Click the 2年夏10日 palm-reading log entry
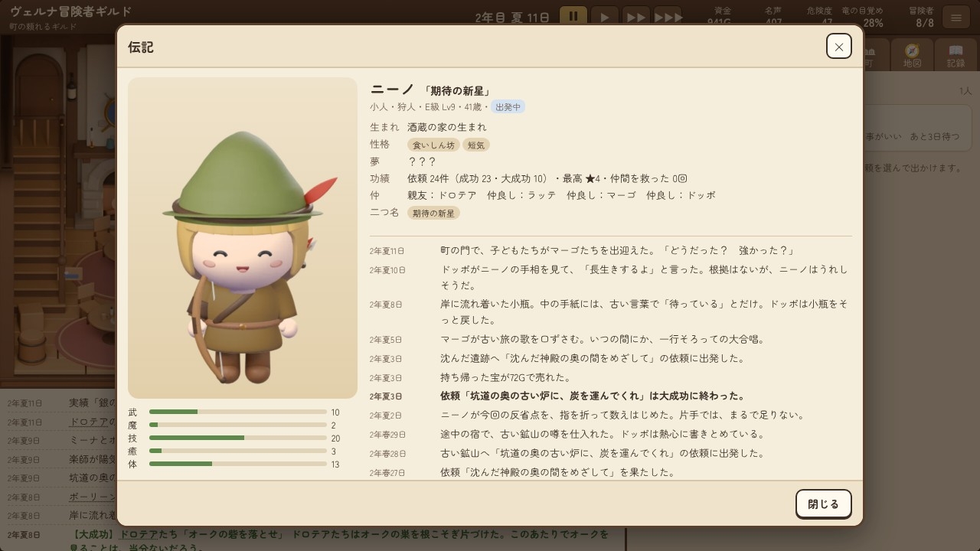Screen dimensions: 980x551 coord(610,278)
